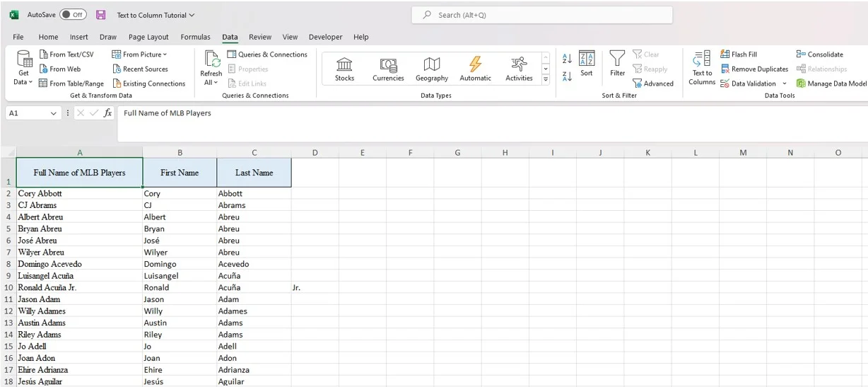Viewport: 868px width, 387px height.
Task: Select the Activities data type
Action: [x=519, y=69]
